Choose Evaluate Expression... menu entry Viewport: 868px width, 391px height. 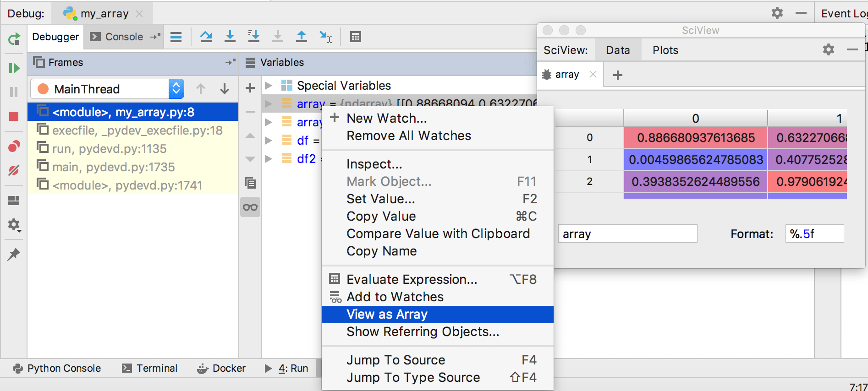coord(438,279)
